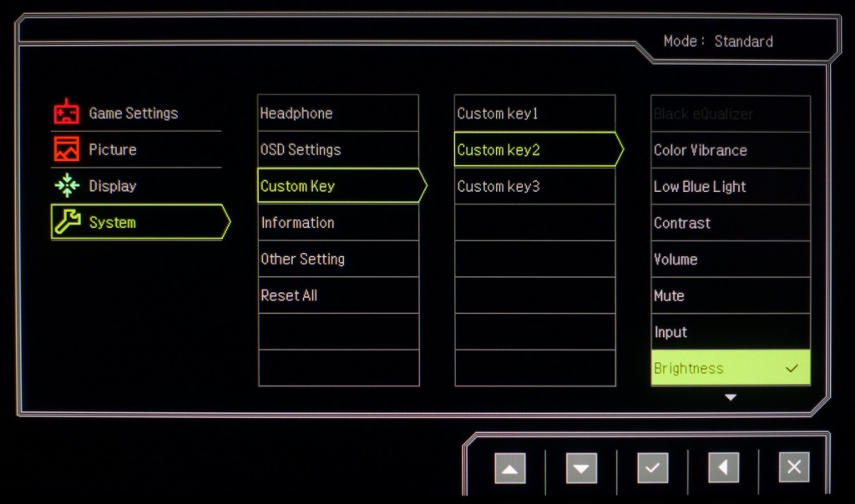Click the Game Settings controller icon
The width and height of the screenshot is (855, 504).
point(67,113)
